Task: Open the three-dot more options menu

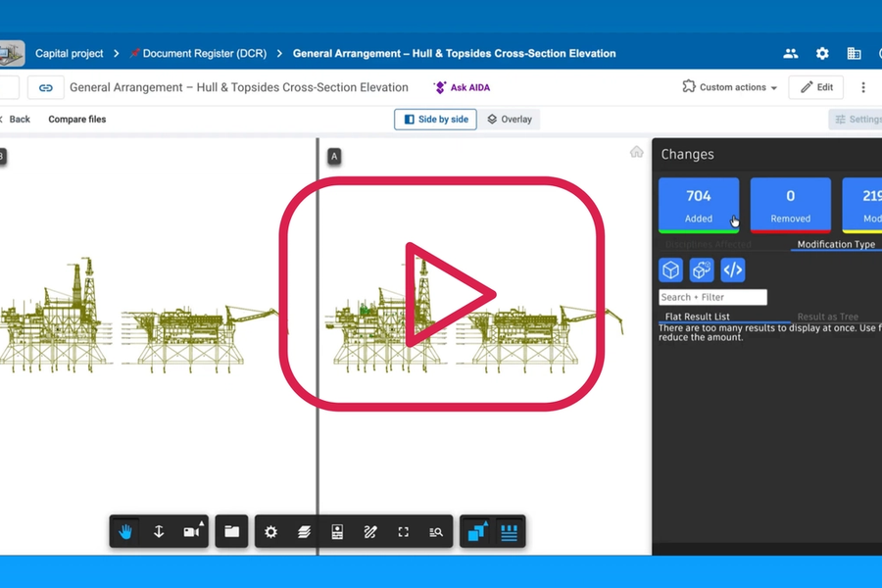Action: [862, 87]
